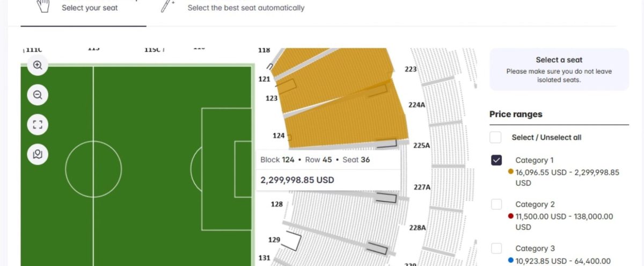Image resolution: width=644 pixels, height=266 pixels.
Task: Check the Category 3 price range box
Action: pos(496,248)
